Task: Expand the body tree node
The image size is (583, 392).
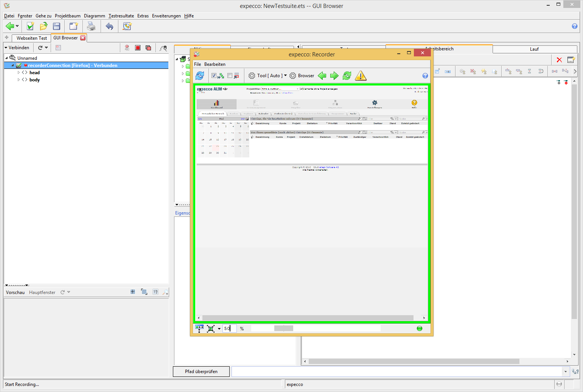Action: tap(19, 80)
